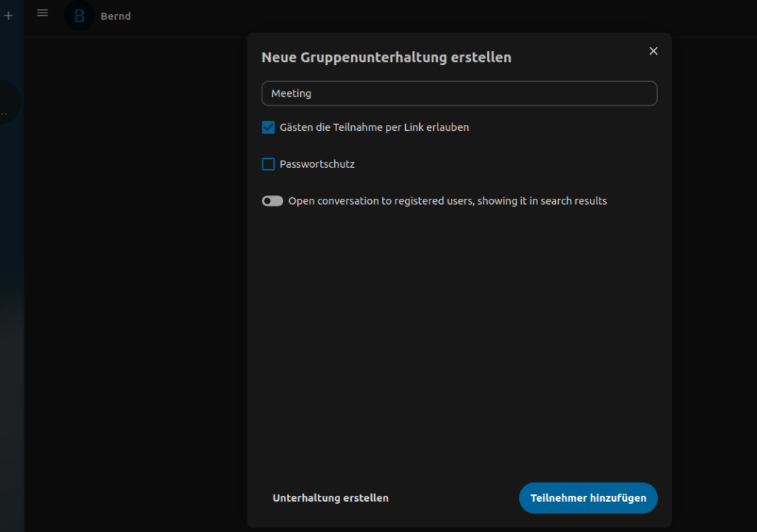757x532 pixels.
Task: Click the 'Bernd' name in the header
Action: (116, 16)
